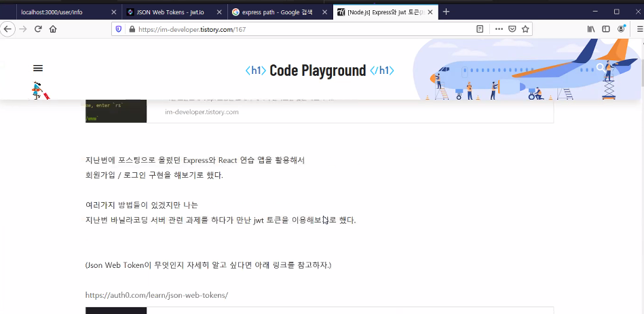Open the blog search magnifier
This screenshot has height=314, width=644.
tap(601, 68)
